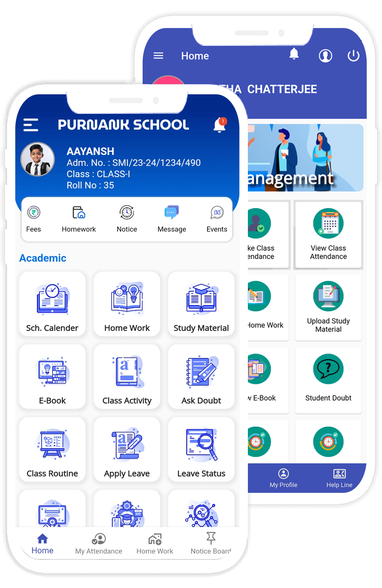This screenshot has width=382, height=588.
Task: Tap Upload Study Material icon
Action: (x=328, y=308)
